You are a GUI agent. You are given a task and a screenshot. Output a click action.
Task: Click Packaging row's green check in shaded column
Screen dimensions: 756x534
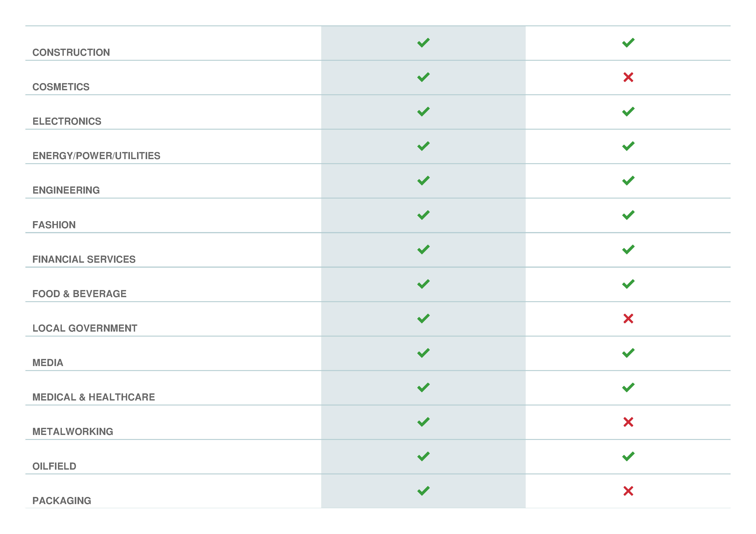423,491
